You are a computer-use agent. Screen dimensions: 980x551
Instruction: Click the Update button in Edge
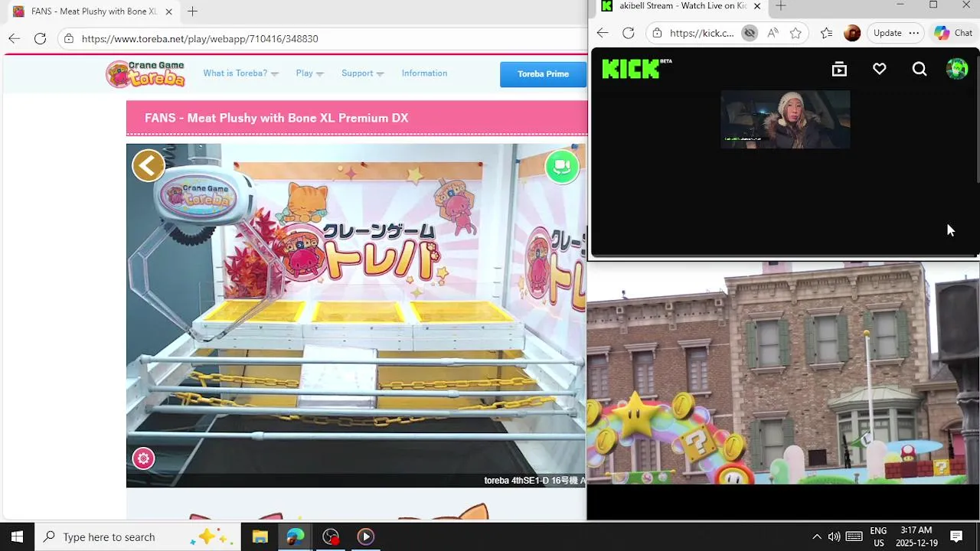(x=887, y=33)
